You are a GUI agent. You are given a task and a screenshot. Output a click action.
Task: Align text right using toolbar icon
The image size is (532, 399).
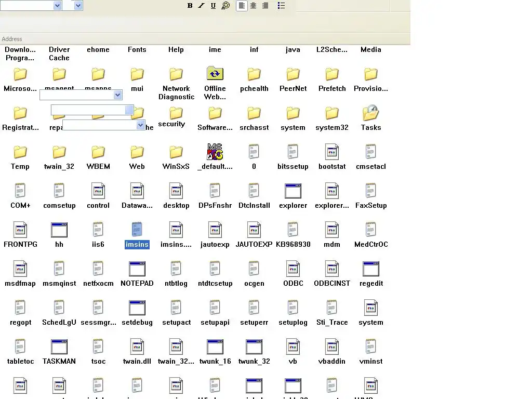click(x=265, y=5)
